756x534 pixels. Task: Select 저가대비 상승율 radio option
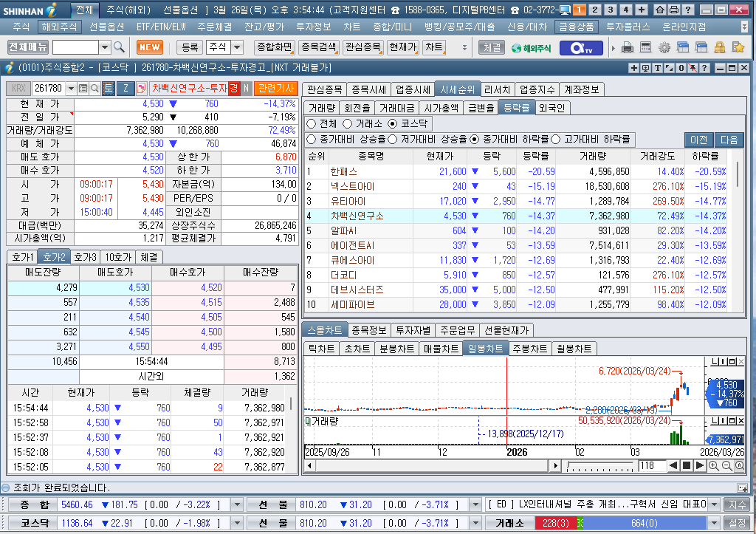coord(393,140)
